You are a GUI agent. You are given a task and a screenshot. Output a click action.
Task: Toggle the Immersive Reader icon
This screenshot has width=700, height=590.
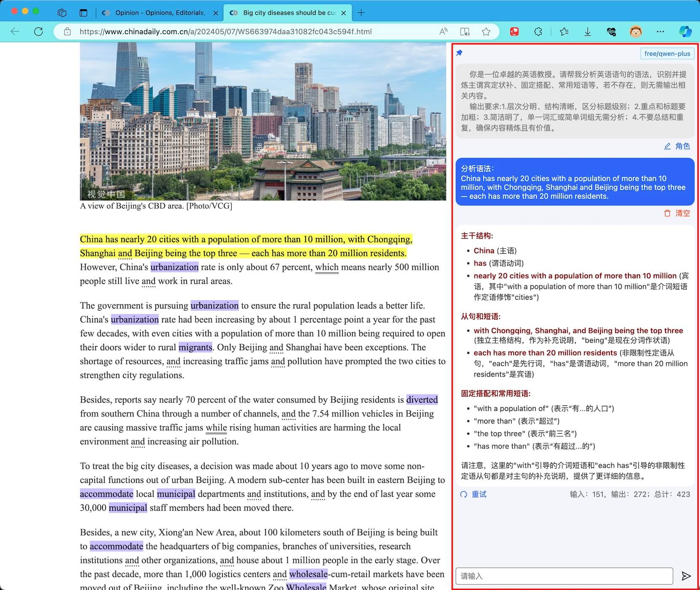pyautogui.click(x=465, y=32)
